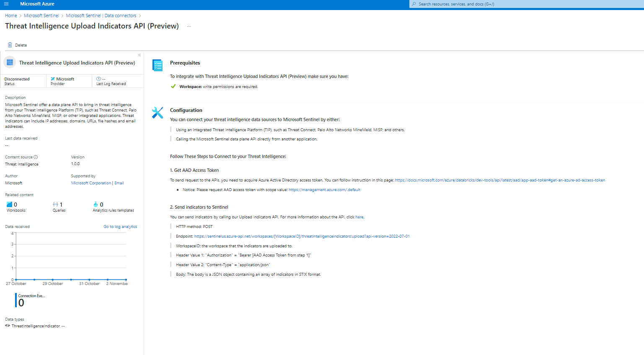Click the Delete trash can icon
644x355 pixels.
[10, 45]
